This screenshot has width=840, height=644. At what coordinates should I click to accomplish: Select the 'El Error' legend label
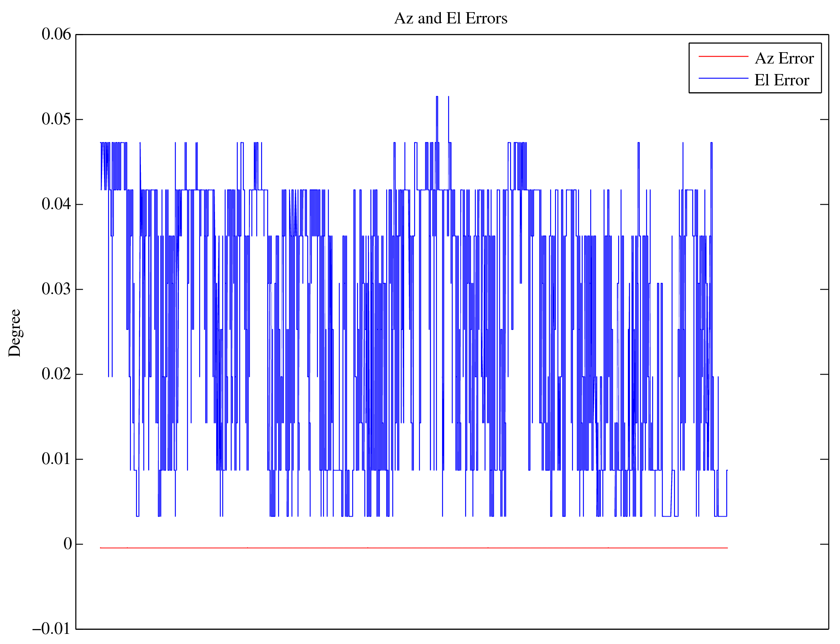[x=781, y=80]
